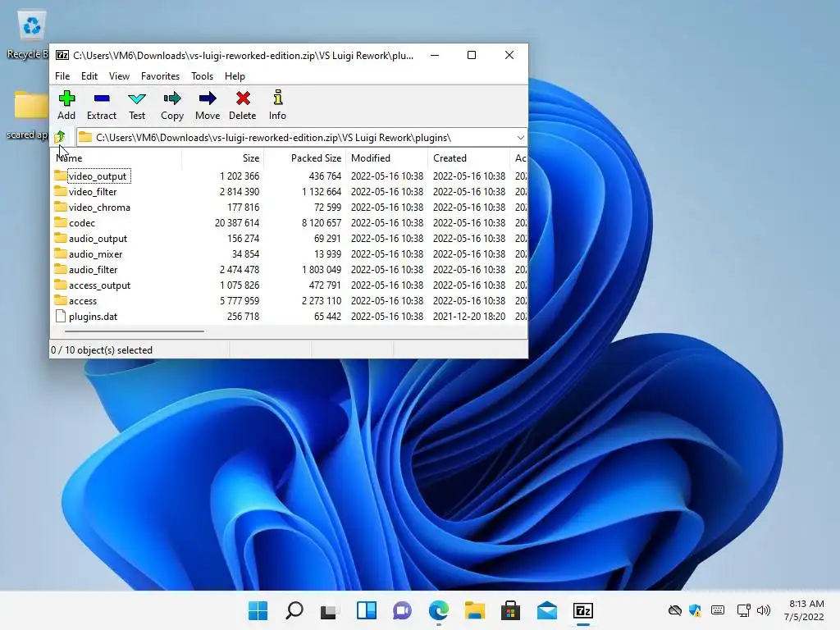Open Windows Security tray icon

(x=696, y=610)
